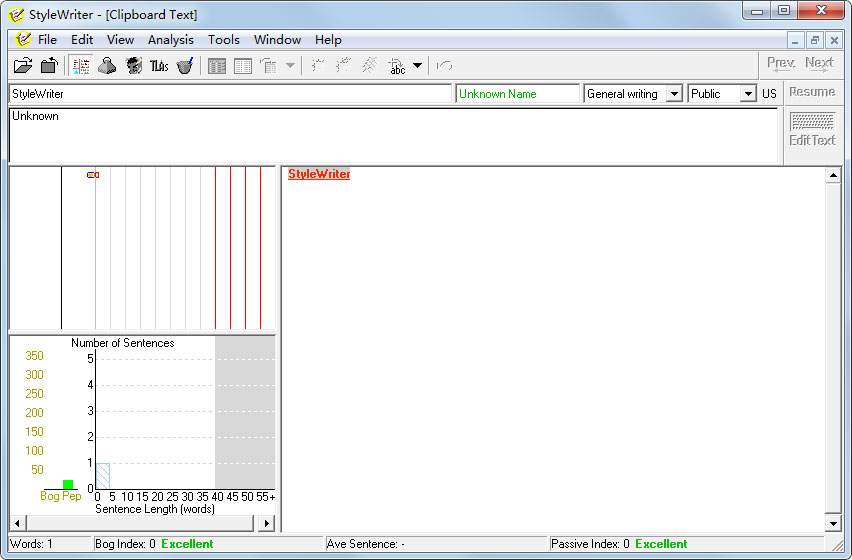Click the colored text analysis icon
852x560 pixels.
pos(81,65)
